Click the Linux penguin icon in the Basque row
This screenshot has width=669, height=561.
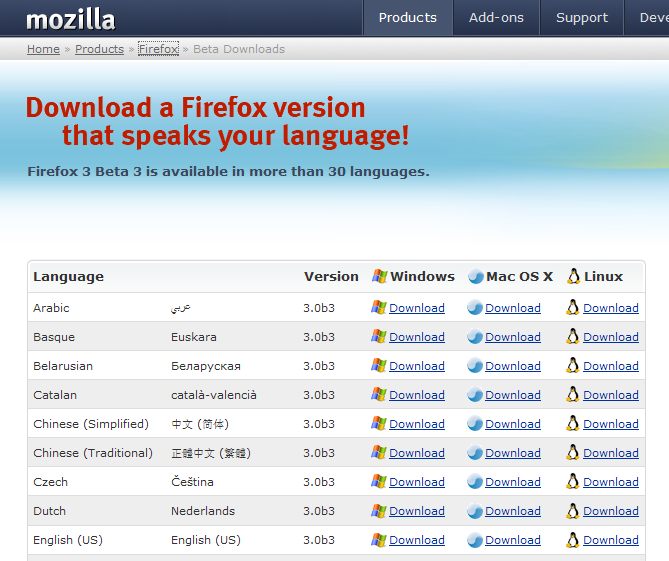tap(573, 336)
